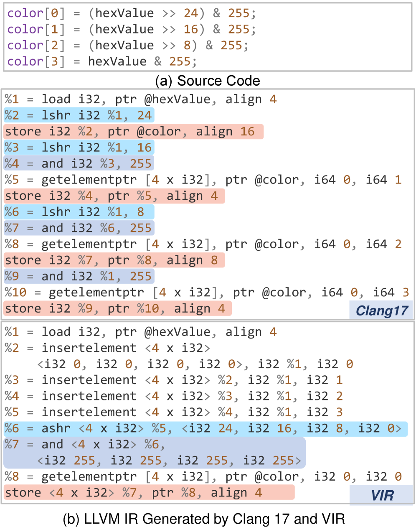Click the %5 getelementptr line in Clang17 panel
This screenshot has width=416, height=532.
pyautogui.click(x=203, y=180)
